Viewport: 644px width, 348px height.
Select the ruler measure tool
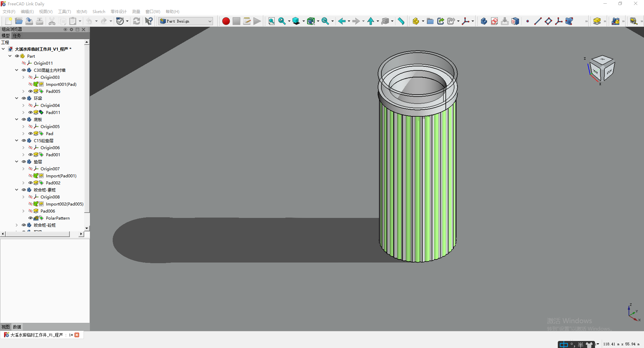click(401, 21)
